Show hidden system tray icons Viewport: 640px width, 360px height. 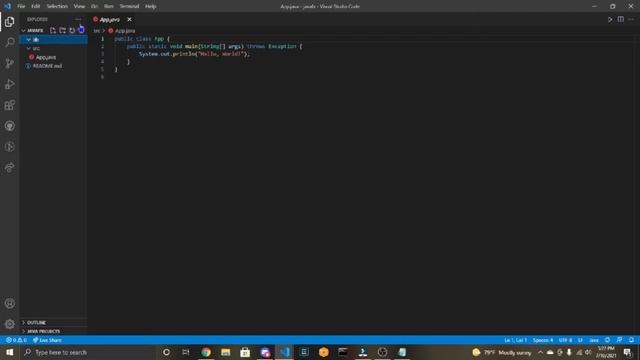[540, 352]
